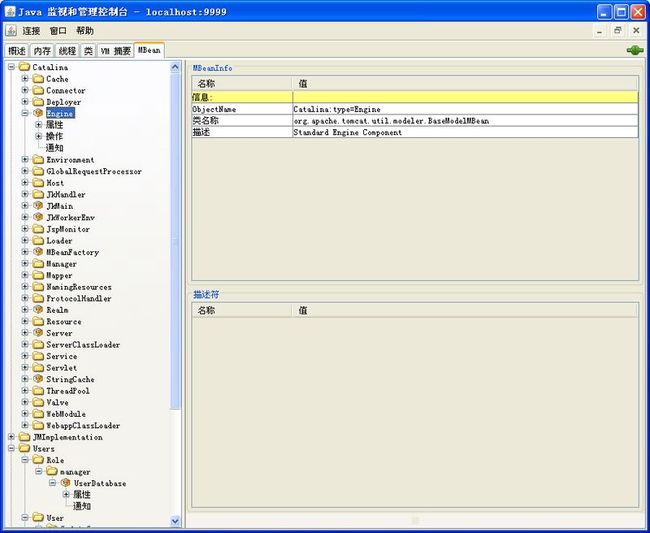The width and height of the screenshot is (650, 533).
Task: Select the ProtocolHandler tree node
Action: tap(79, 298)
